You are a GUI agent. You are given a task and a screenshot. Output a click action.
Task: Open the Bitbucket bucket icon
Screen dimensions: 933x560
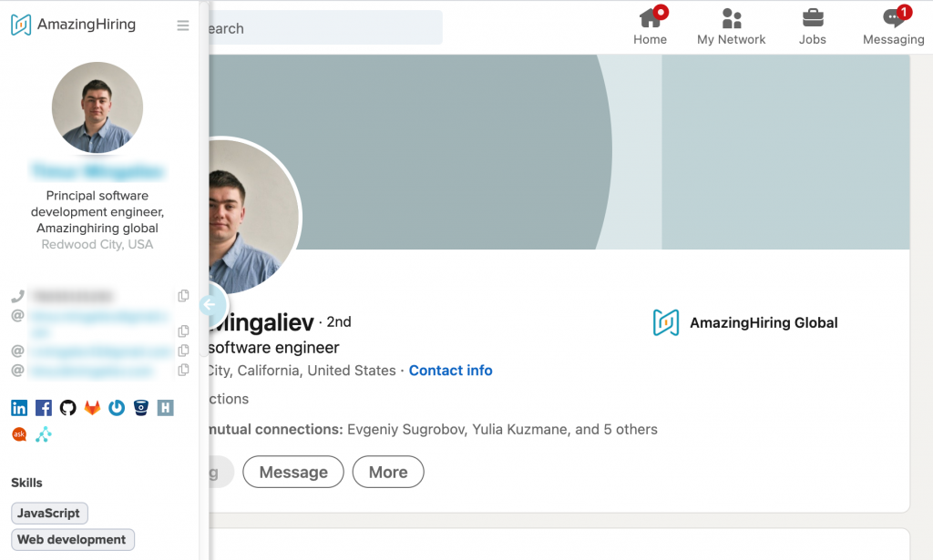point(141,408)
